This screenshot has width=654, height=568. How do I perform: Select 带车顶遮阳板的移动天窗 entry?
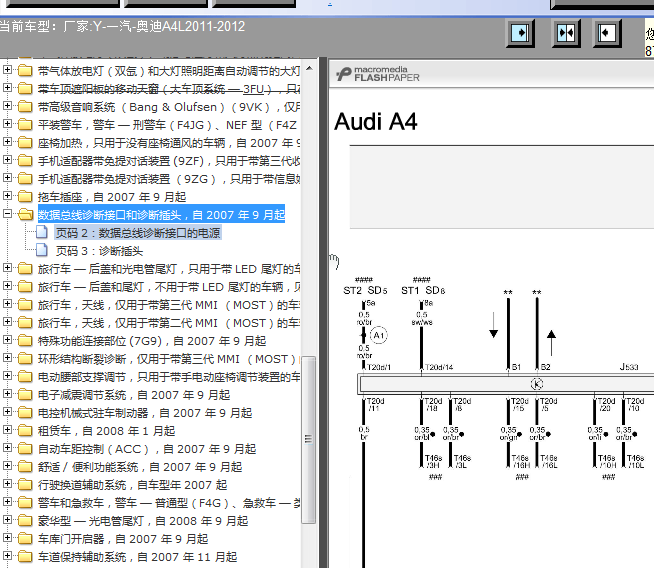pos(169,89)
